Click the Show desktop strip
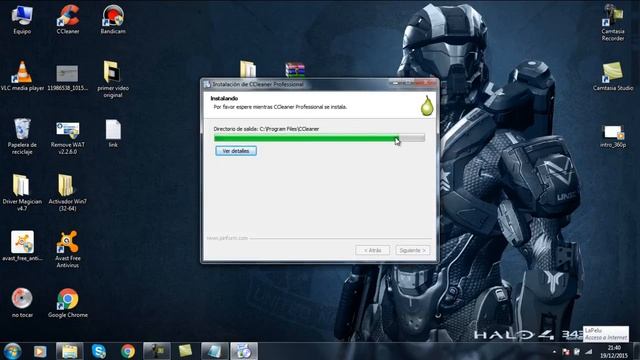 click(x=637, y=351)
